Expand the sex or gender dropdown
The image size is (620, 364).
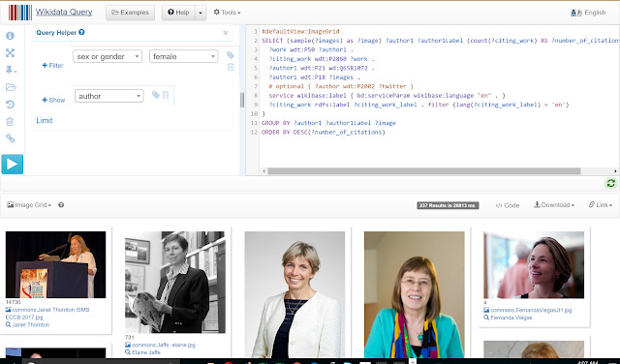(x=108, y=56)
